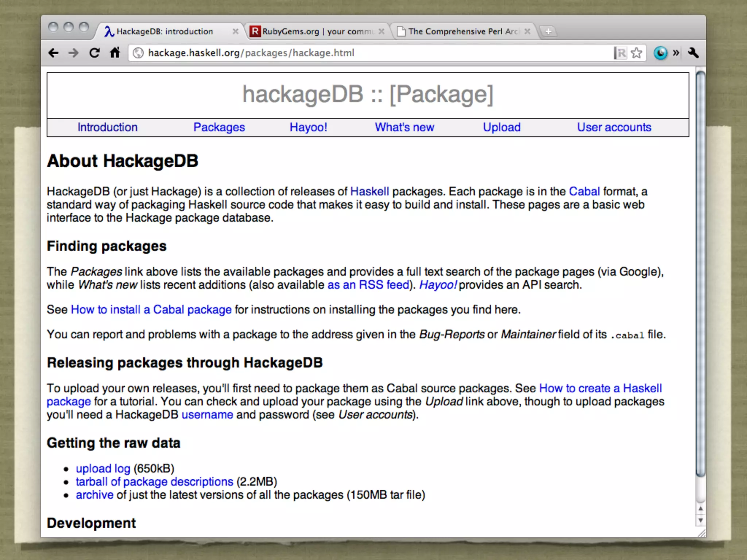Follow the Haskell link in first paragraph
The height and width of the screenshot is (560, 747).
369,191
